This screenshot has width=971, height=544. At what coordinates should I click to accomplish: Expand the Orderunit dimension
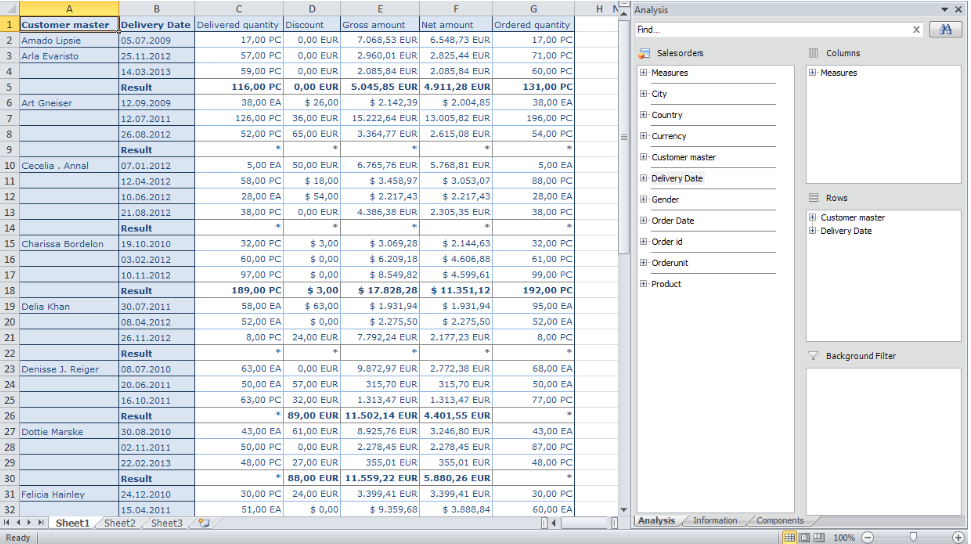(x=643, y=262)
